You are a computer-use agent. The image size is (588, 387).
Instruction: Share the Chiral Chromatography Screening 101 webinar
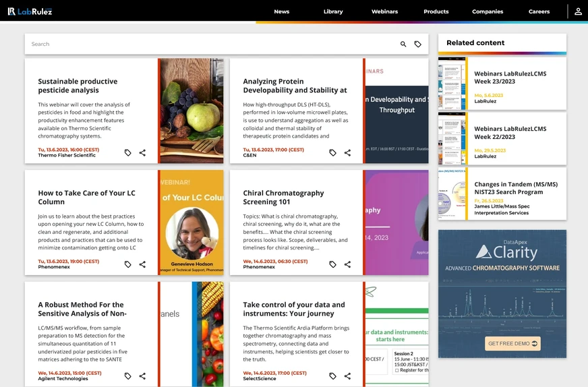click(347, 264)
